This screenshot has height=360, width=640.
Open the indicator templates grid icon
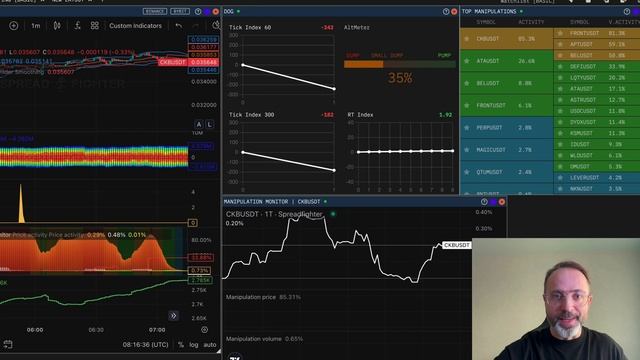coord(94,26)
